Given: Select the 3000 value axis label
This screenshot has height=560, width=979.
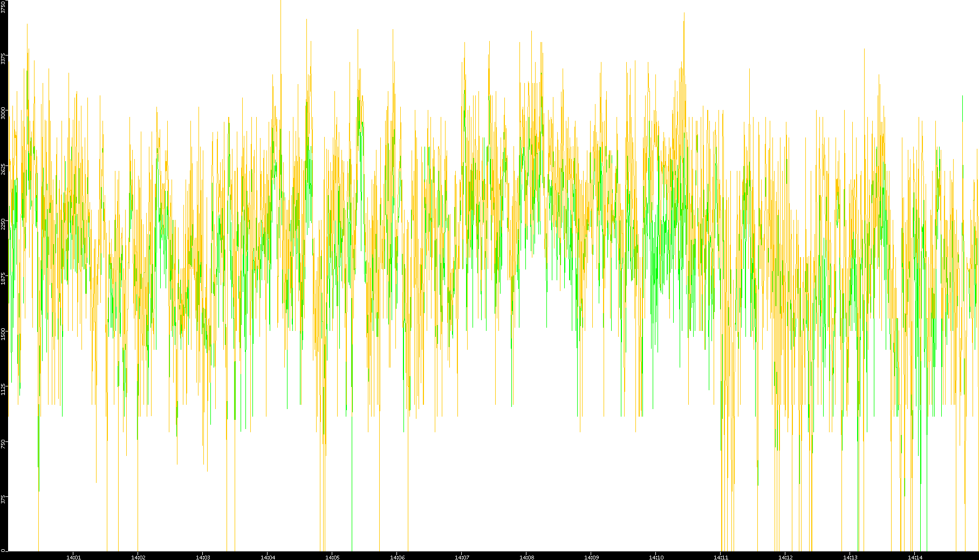Looking at the screenshot, I should pyautogui.click(x=3, y=113).
